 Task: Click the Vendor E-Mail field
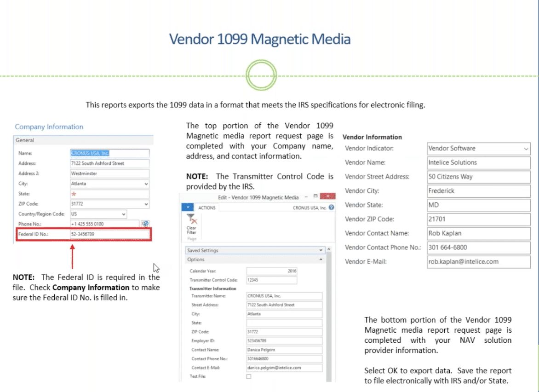pyautogui.click(x=478, y=262)
